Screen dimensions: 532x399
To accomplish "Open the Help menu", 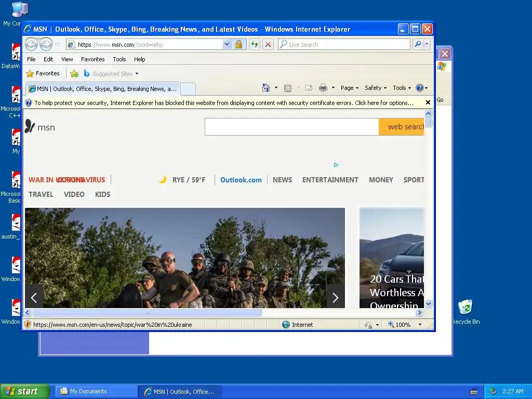I will coord(139,59).
